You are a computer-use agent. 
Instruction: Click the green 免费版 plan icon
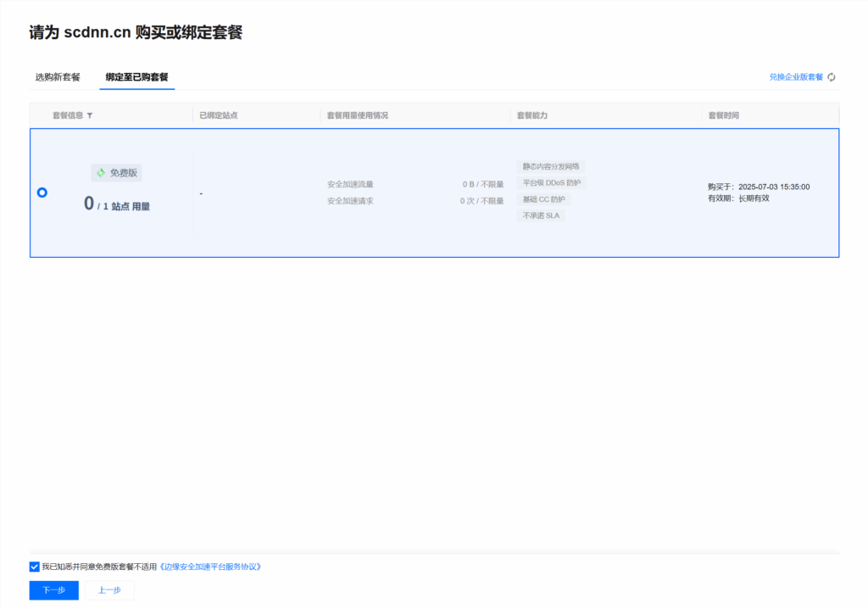(102, 173)
